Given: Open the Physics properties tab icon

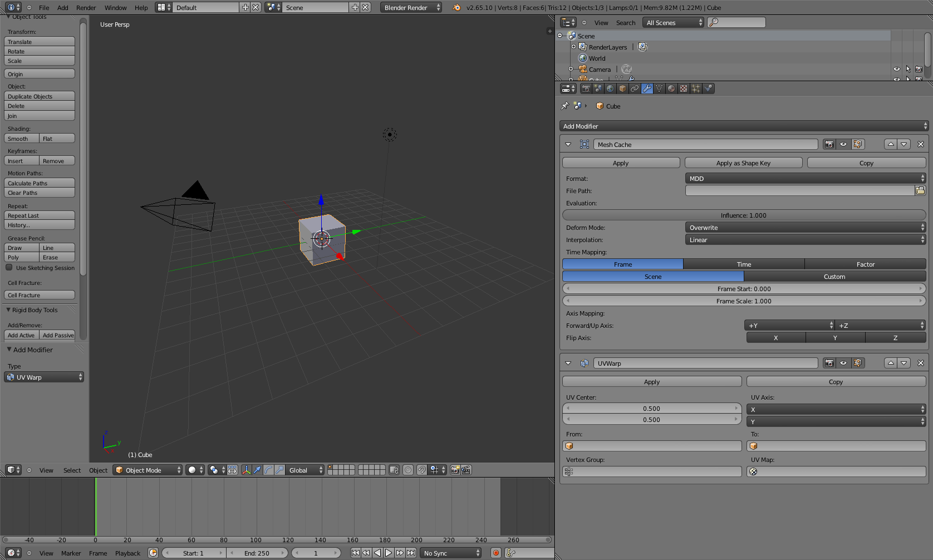Looking at the screenshot, I should tap(708, 89).
